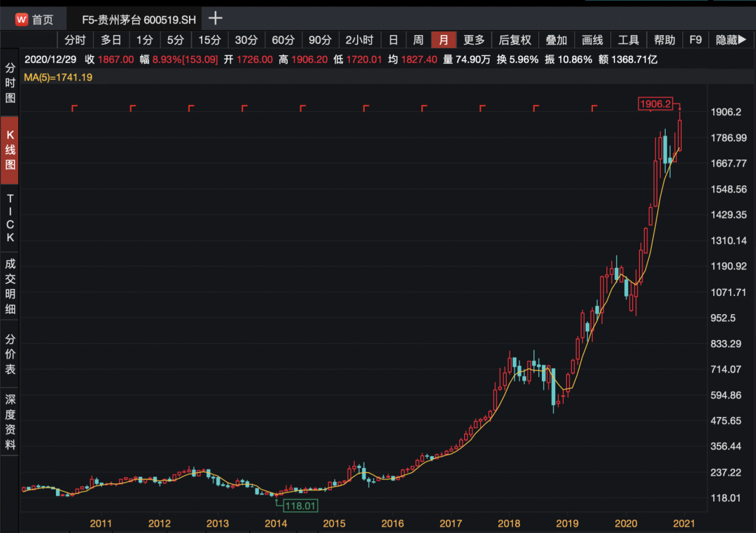This screenshot has height=533, width=756.
Task: Click the red W logo icon
Action: click(21, 20)
